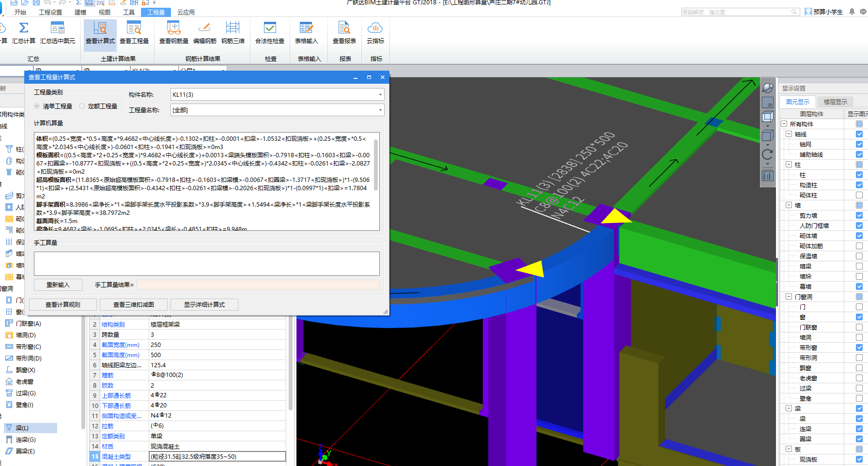Collapse the 梁 tree group

pyautogui.click(x=789, y=408)
